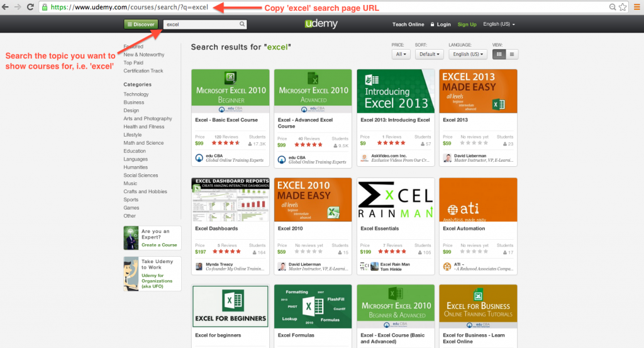The image size is (644, 348).
Task: Open the browser menu hamburger icon
Action: (x=637, y=7)
